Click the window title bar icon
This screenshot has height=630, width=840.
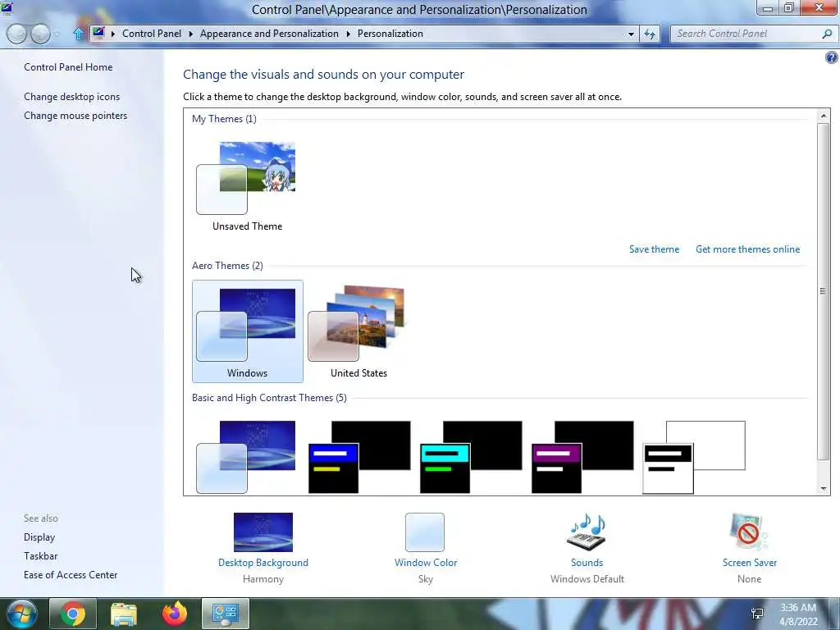pos(7,8)
